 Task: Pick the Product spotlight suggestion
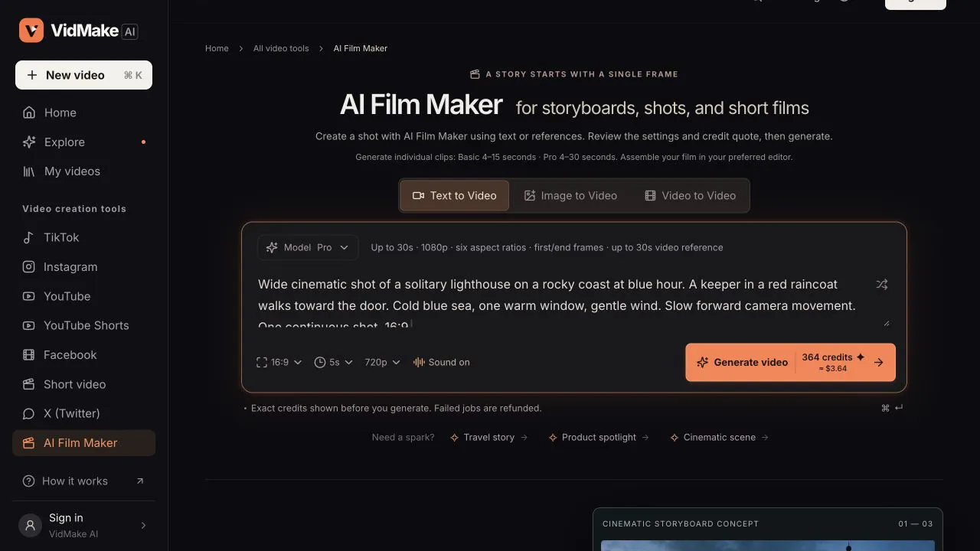599,437
